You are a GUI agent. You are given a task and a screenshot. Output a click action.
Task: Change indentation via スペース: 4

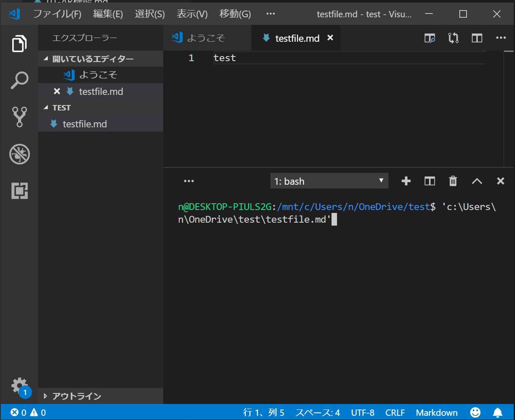coord(318,412)
